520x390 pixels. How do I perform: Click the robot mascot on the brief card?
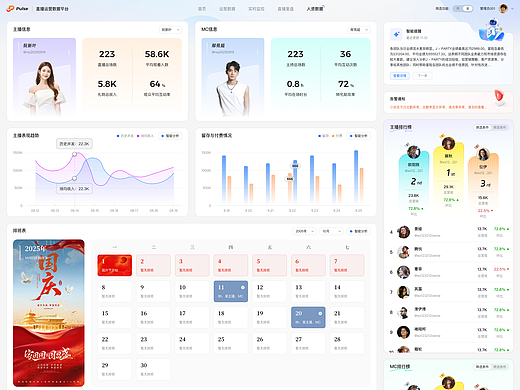(492, 30)
